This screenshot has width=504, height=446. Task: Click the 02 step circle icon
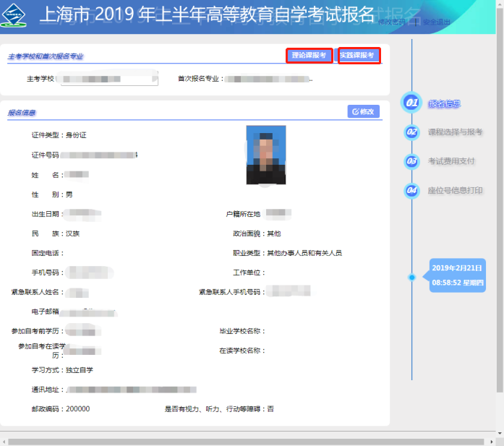(411, 132)
